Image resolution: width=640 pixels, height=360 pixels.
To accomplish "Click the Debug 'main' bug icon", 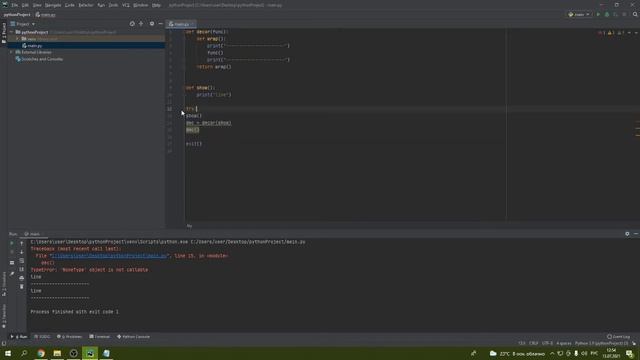I will (607, 15).
